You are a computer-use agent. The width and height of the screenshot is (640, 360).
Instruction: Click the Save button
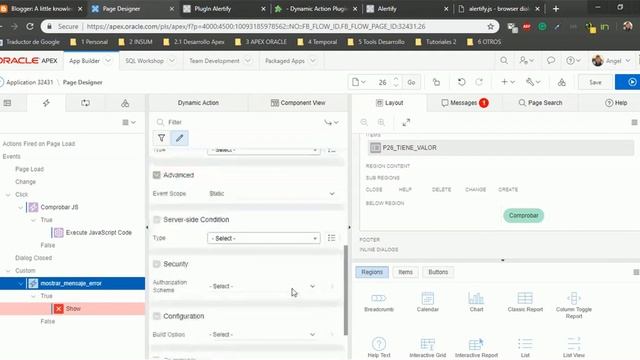(x=595, y=82)
